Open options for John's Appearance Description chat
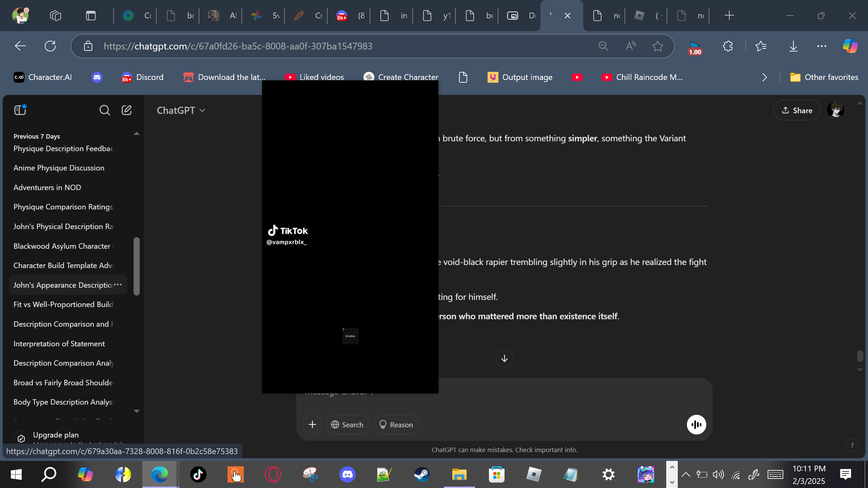This screenshot has height=488, width=868. (118, 285)
